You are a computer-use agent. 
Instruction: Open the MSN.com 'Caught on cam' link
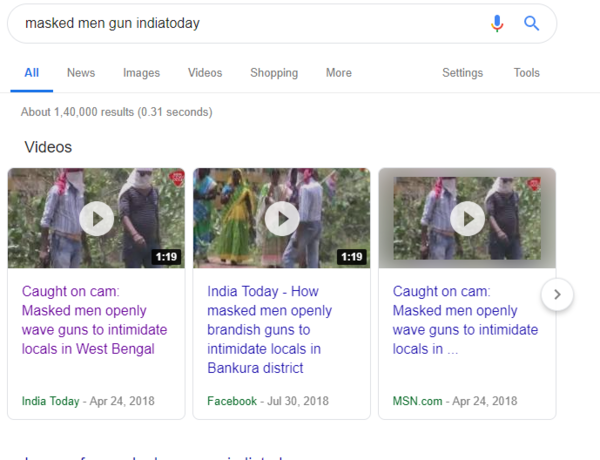point(465,320)
